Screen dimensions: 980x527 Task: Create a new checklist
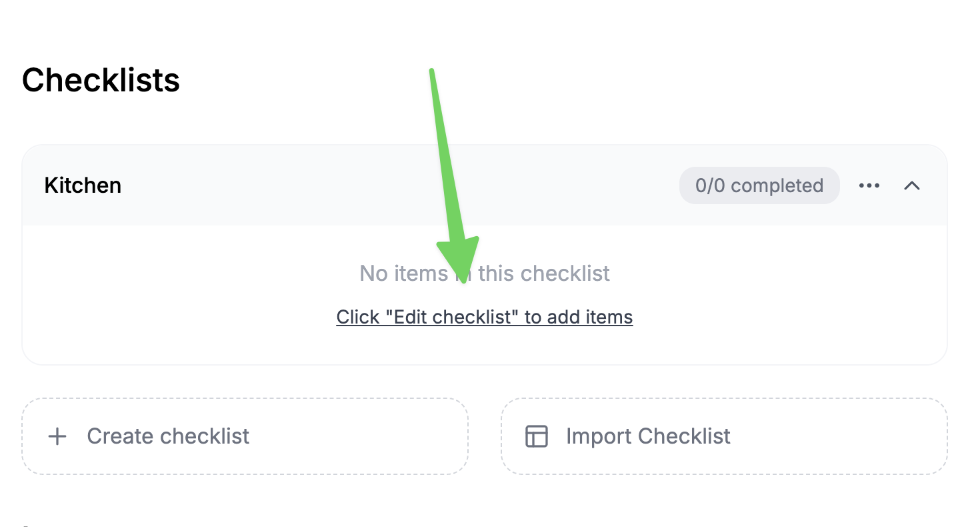245,436
